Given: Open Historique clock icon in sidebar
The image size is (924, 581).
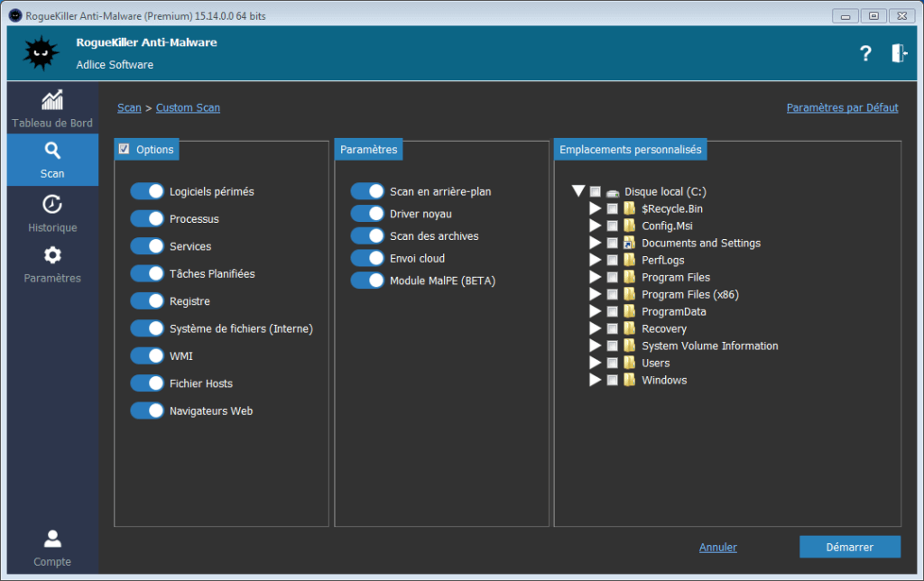Looking at the screenshot, I should click(52, 205).
